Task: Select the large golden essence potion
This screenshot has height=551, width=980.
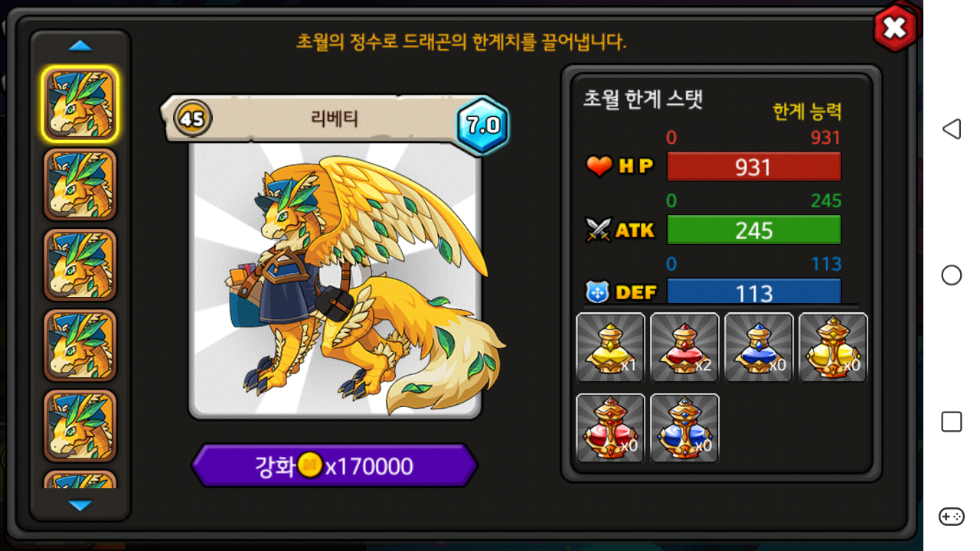Action: [833, 347]
